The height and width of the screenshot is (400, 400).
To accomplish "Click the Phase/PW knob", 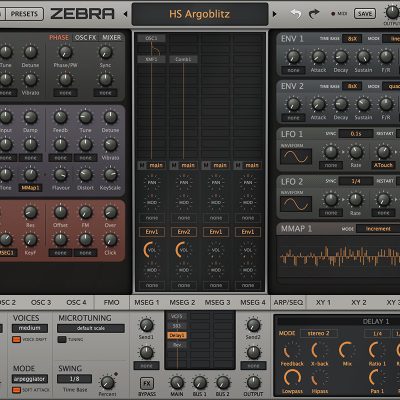I will [x=65, y=52].
